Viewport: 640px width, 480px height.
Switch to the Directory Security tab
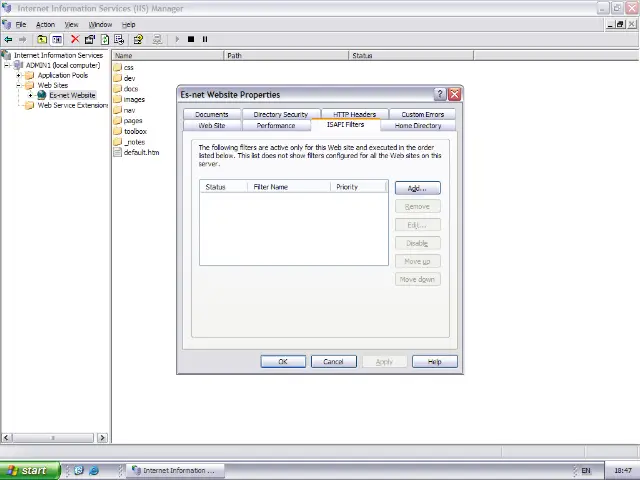click(x=281, y=114)
